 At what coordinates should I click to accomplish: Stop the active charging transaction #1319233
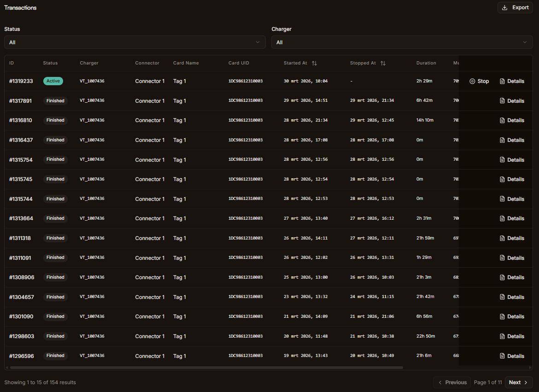pyautogui.click(x=479, y=81)
